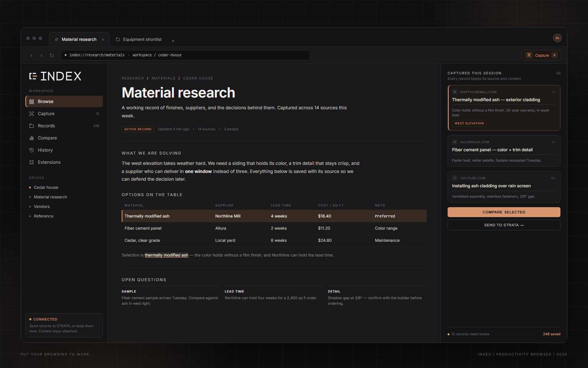The width and height of the screenshot is (588, 368).
Task: Reload the page with refresh icon
Action: (52, 55)
